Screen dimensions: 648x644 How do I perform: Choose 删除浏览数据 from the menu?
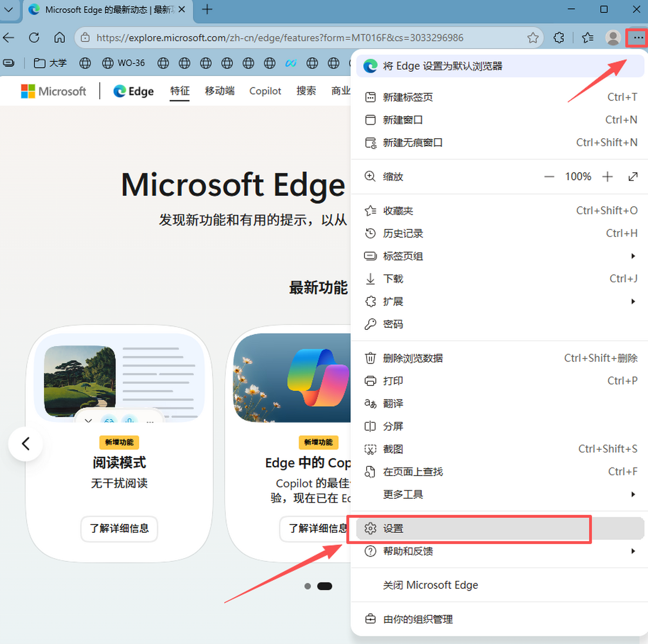(x=500, y=358)
